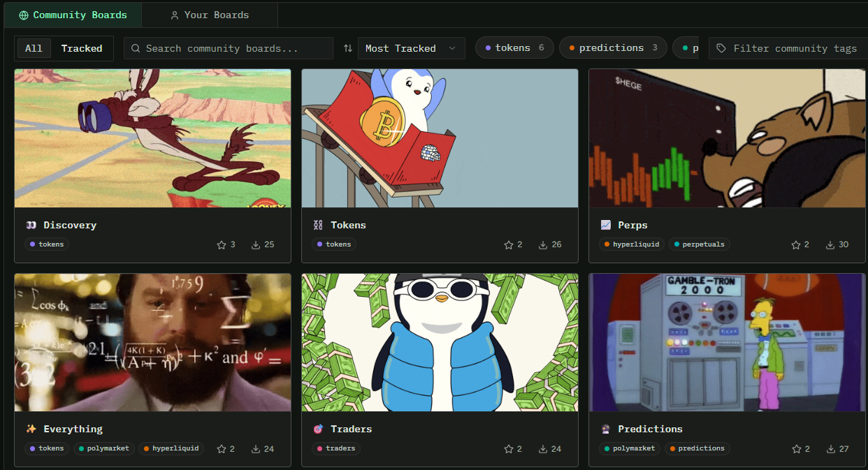Click the star icon on Predictions board
Image resolution: width=868 pixels, height=470 pixels.
pos(796,449)
